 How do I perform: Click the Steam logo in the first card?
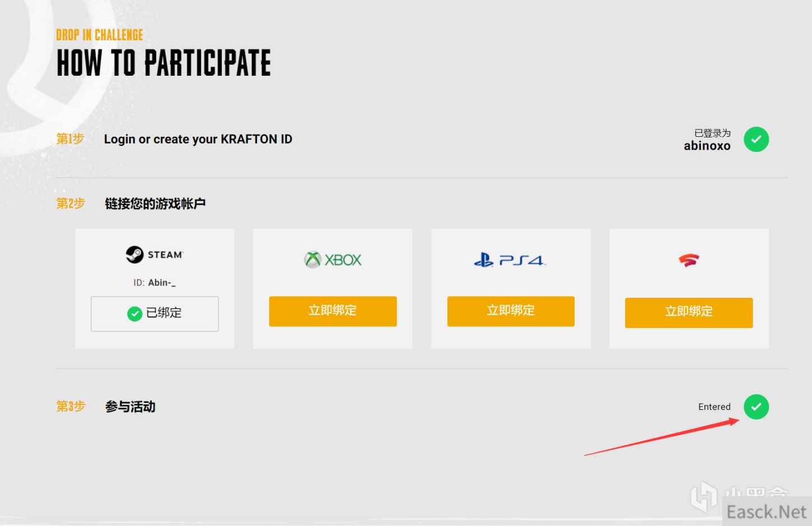154,255
